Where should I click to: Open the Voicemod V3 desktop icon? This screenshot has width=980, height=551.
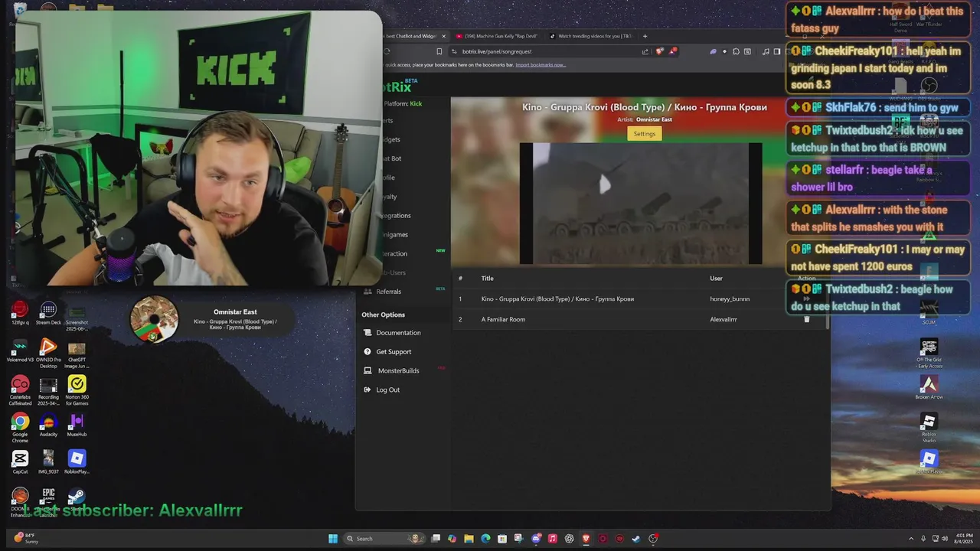(x=20, y=350)
